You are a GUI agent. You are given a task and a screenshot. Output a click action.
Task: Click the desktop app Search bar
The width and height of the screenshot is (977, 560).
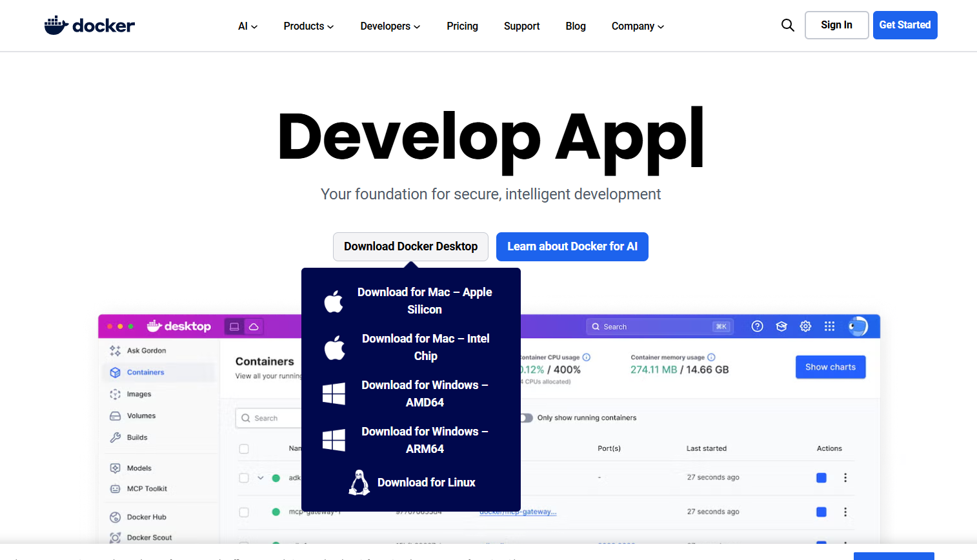pyautogui.click(x=659, y=326)
